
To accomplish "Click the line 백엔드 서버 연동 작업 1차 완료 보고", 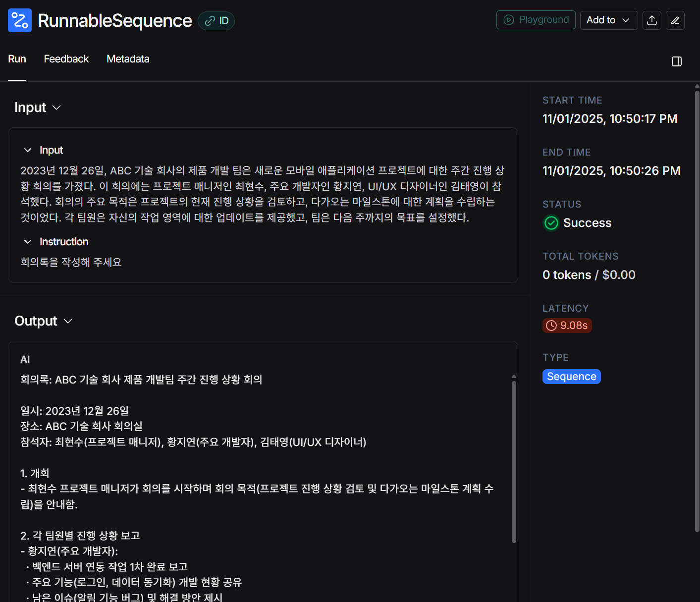I will [107, 567].
